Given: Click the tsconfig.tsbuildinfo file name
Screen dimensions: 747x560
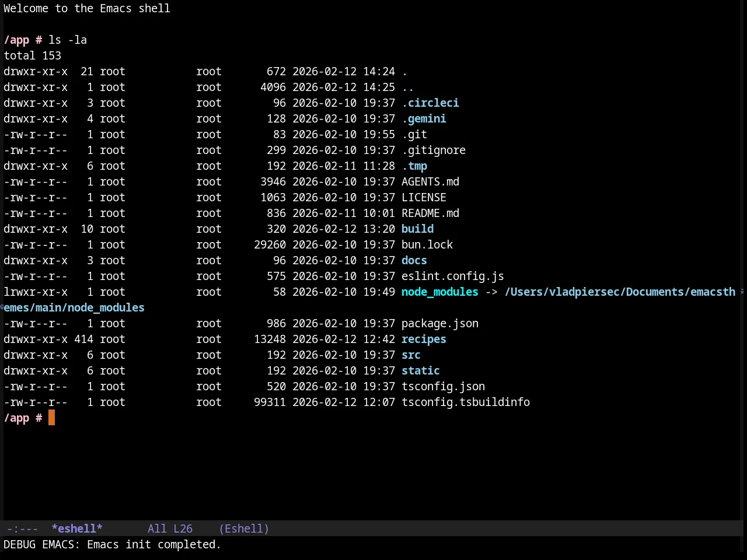Looking at the screenshot, I should 466,402.
